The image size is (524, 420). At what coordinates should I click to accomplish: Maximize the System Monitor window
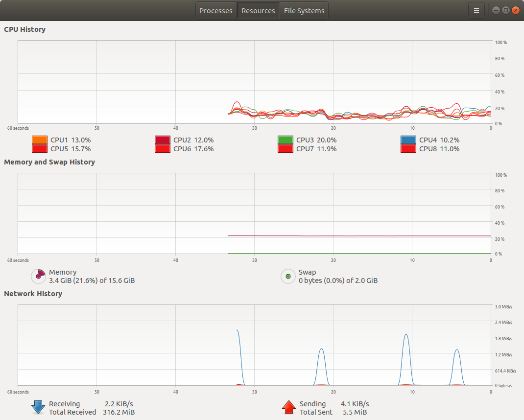(505, 10)
